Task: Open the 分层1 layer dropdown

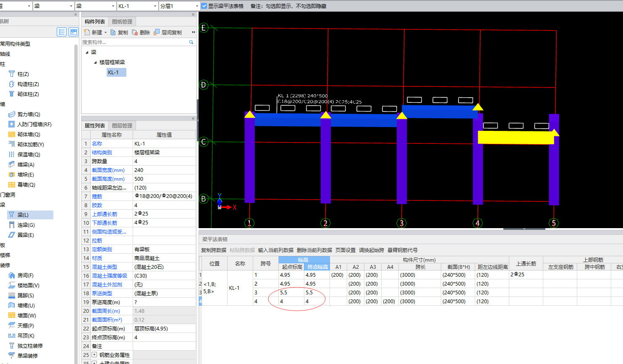Action: 197,6
